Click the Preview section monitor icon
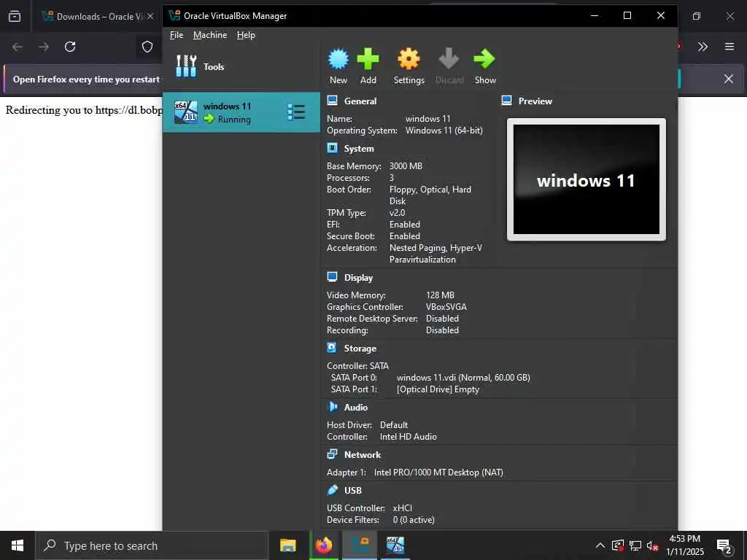The width and height of the screenshot is (747, 560). [506, 101]
